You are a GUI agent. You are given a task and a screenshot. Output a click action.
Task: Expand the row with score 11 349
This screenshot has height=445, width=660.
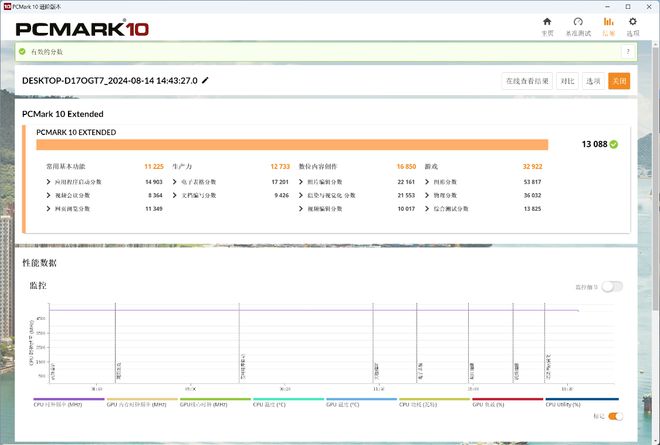48,209
